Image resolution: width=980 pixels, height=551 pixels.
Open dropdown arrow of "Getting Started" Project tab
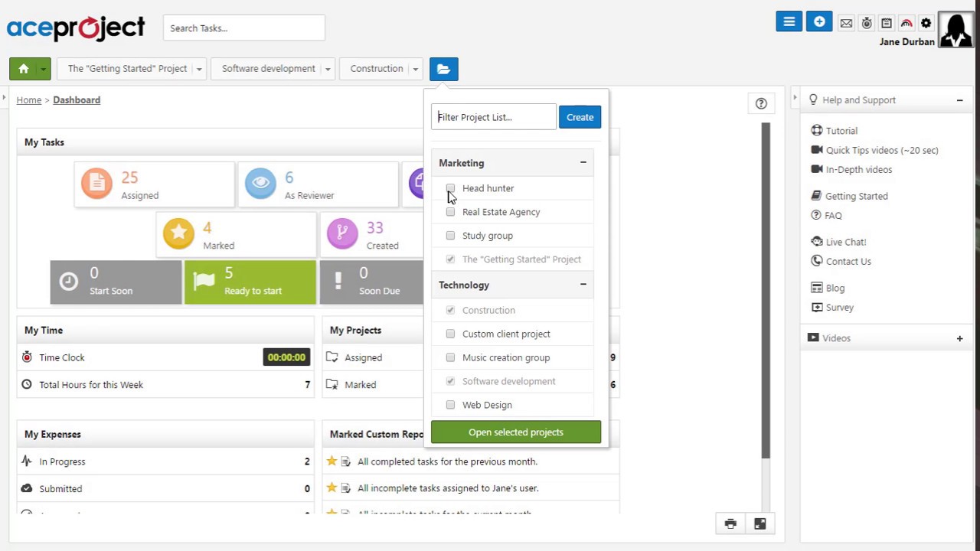click(199, 69)
